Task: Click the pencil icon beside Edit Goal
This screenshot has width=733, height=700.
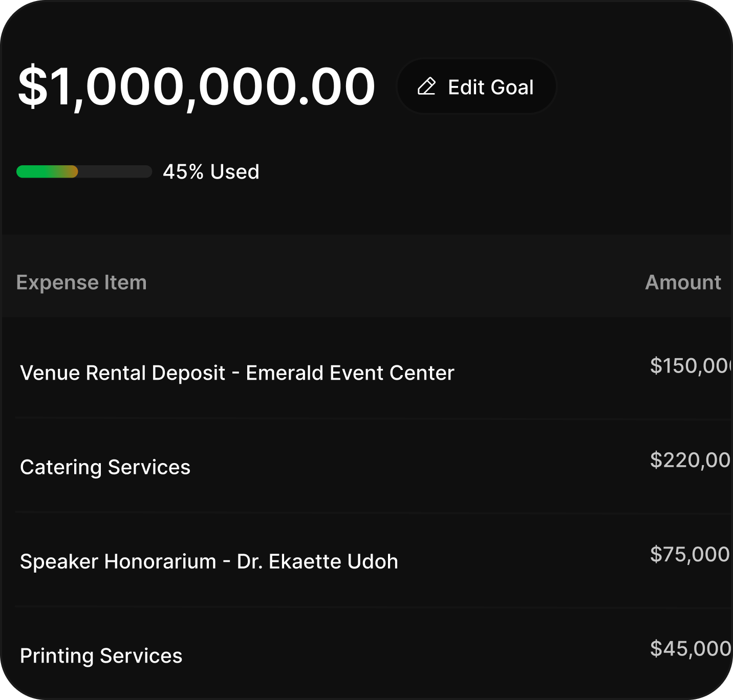Action: [427, 86]
